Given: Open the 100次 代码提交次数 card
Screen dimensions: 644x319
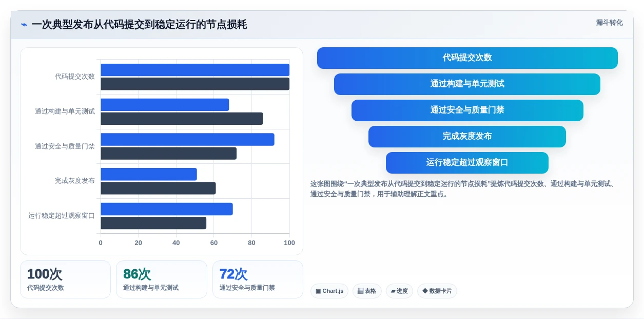Looking at the screenshot, I should click(x=65, y=279).
